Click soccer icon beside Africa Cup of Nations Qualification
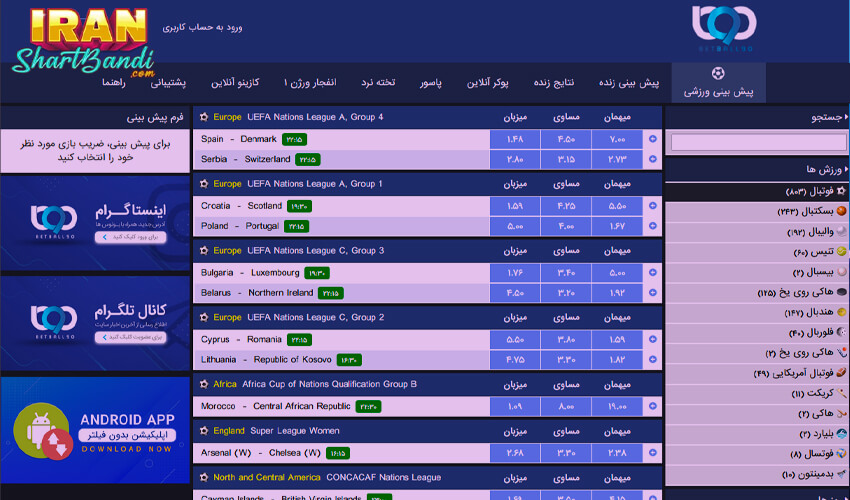This screenshot has width=850, height=500. click(204, 384)
